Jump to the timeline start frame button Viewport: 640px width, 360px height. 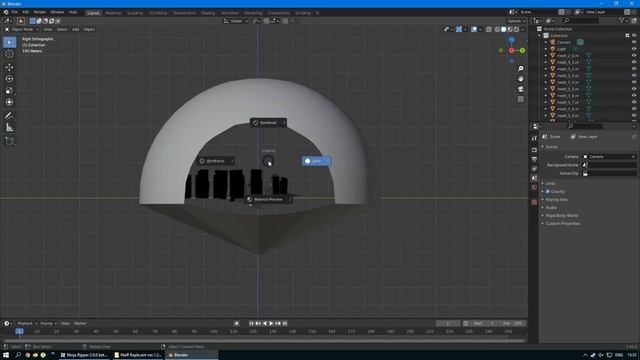point(251,323)
